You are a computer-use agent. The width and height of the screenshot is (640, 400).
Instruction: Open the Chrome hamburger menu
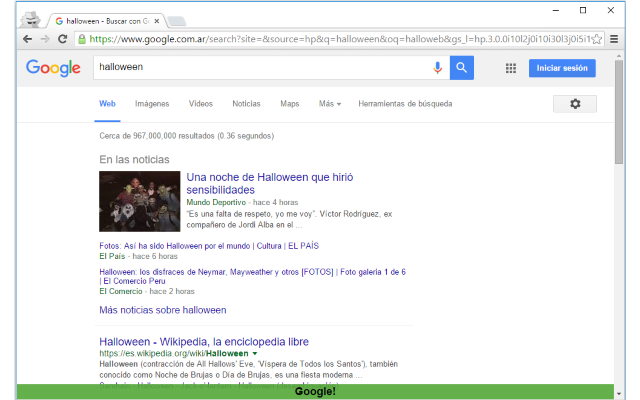tap(614, 39)
